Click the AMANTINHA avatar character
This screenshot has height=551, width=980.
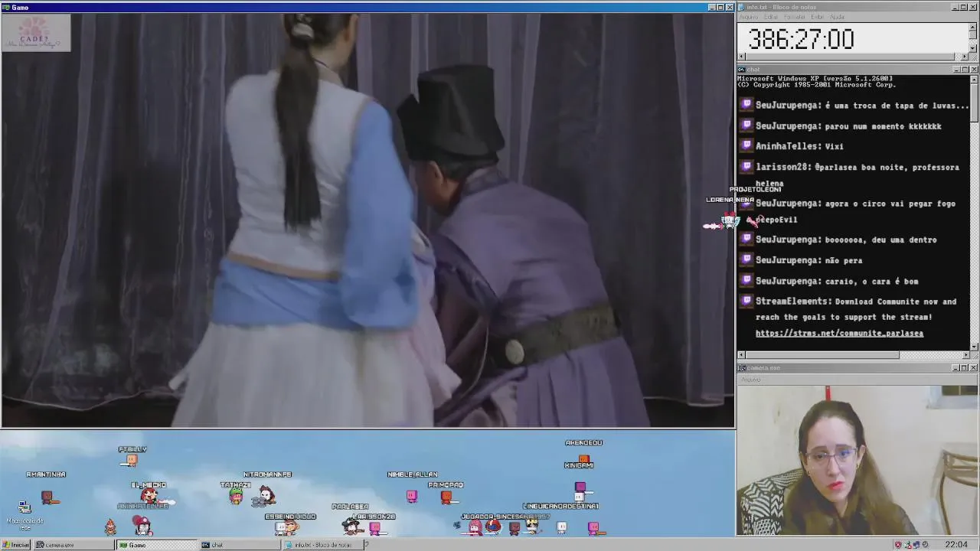click(x=47, y=497)
